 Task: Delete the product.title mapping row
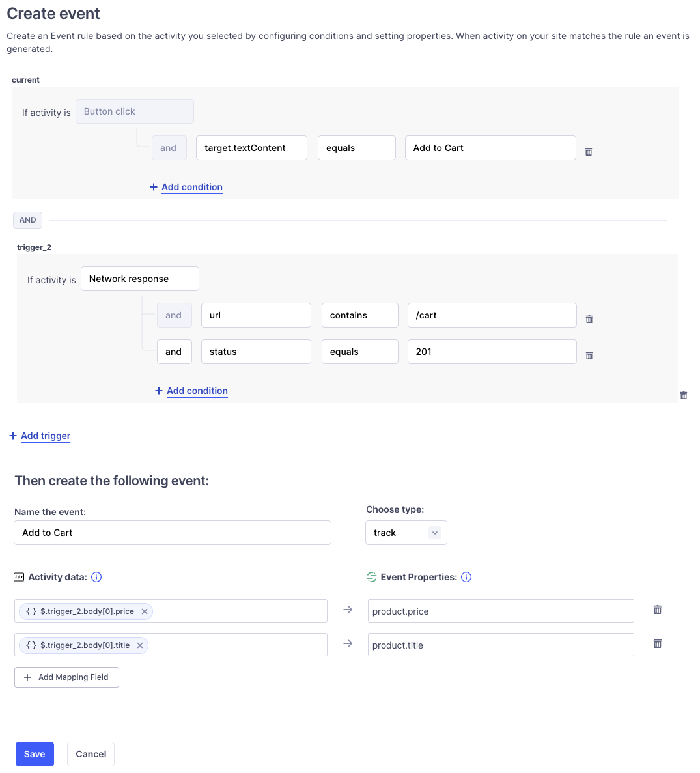657,643
